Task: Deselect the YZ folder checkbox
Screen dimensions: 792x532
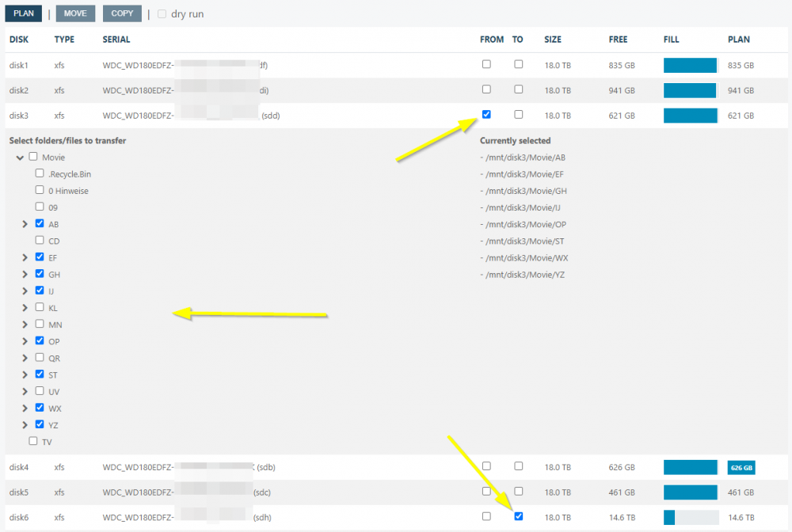Action: [40, 424]
